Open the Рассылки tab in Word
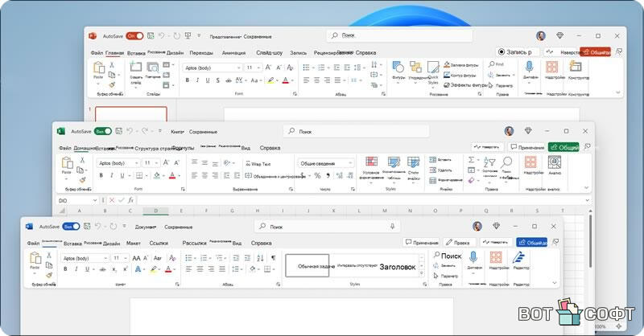 tap(194, 244)
